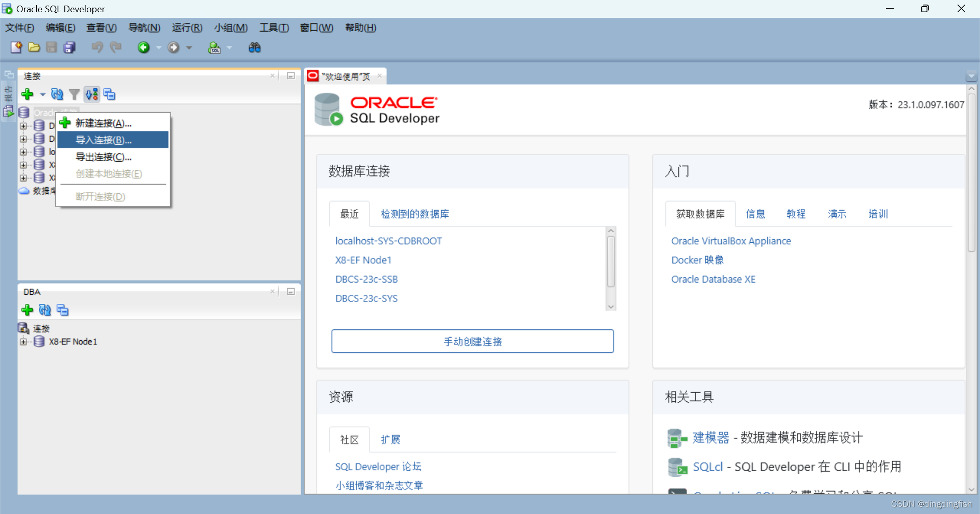Open localhost-SYS-CDBROOT recent connection
Screen dimensions: 980x514
[388, 241]
